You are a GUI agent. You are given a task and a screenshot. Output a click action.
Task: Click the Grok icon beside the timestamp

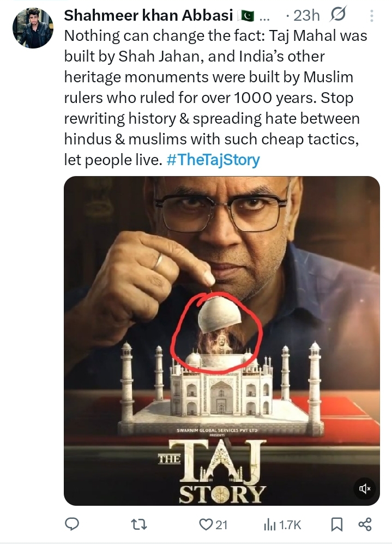pyautogui.click(x=339, y=15)
